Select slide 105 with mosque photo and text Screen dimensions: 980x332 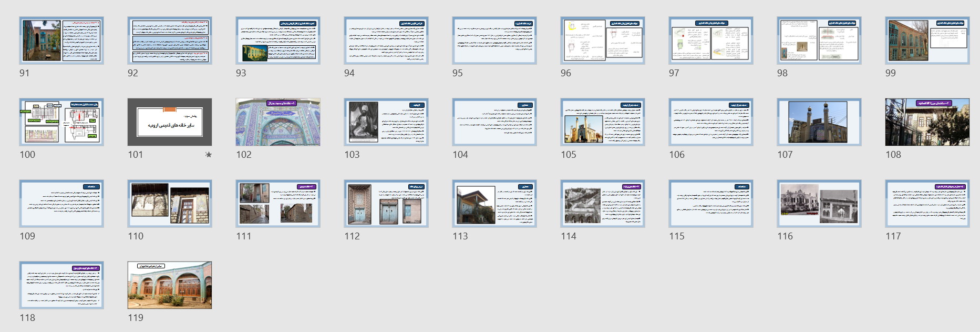(603, 122)
